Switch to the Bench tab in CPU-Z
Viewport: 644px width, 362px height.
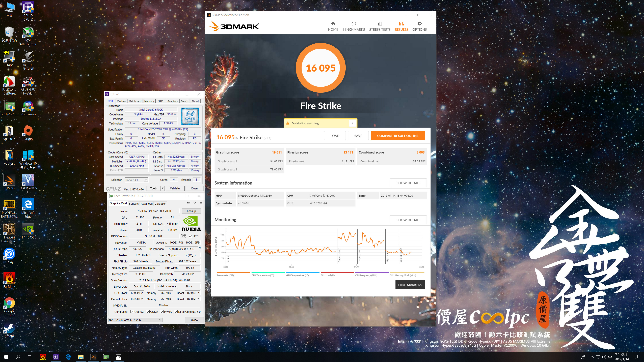click(x=184, y=101)
